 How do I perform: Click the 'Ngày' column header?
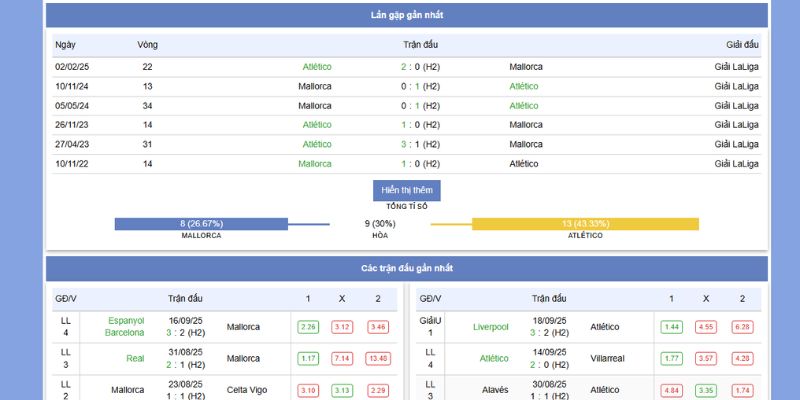click(66, 45)
